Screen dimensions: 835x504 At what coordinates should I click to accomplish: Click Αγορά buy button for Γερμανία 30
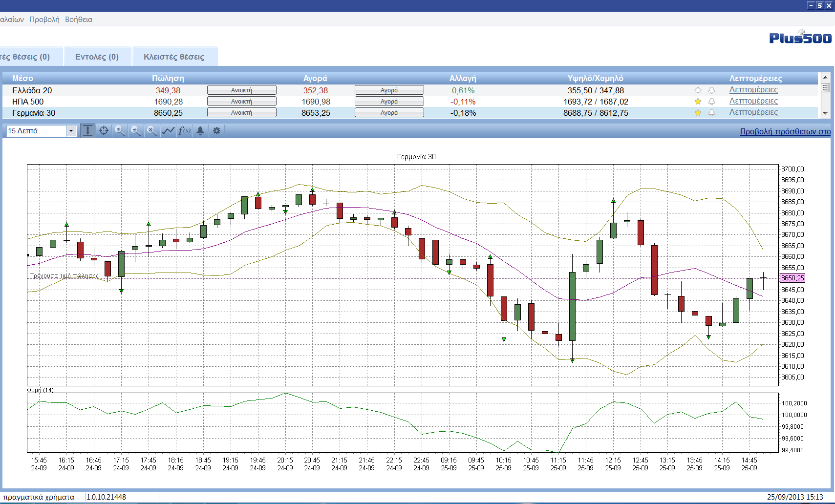pyautogui.click(x=389, y=113)
